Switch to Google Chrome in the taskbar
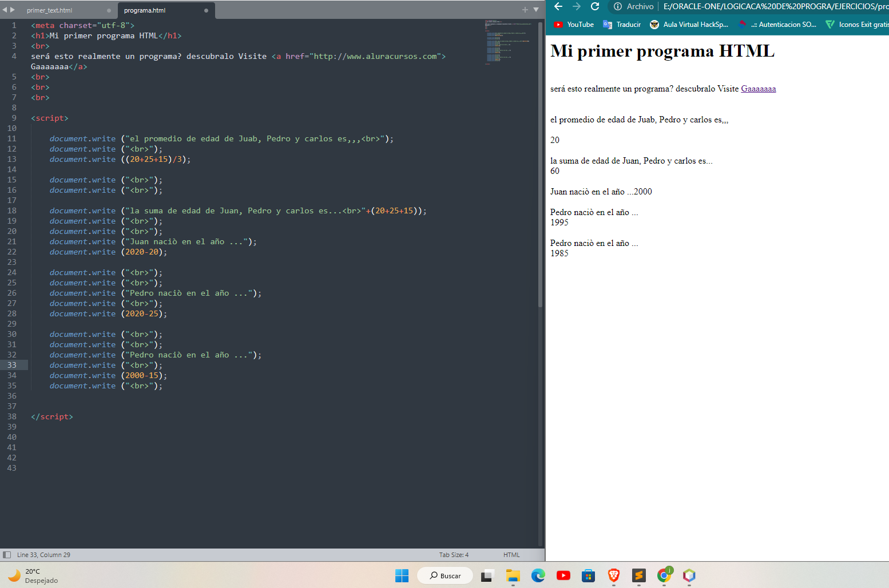This screenshot has height=588, width=889. pyautogui.click(x=664, y=575)
